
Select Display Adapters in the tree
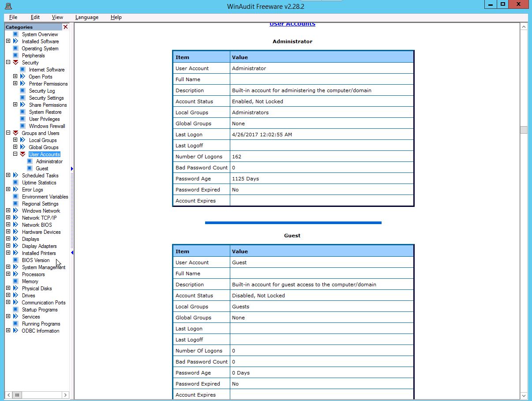[39, 246]
